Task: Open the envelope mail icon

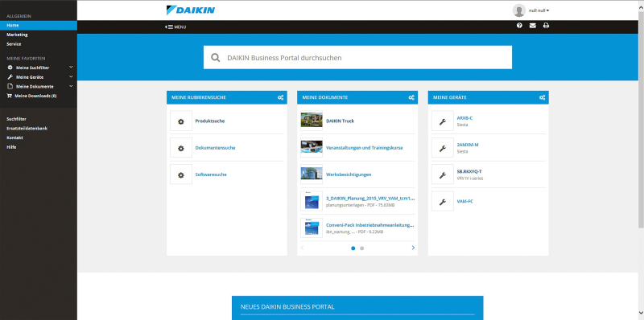Action: (x=533, y=26)
